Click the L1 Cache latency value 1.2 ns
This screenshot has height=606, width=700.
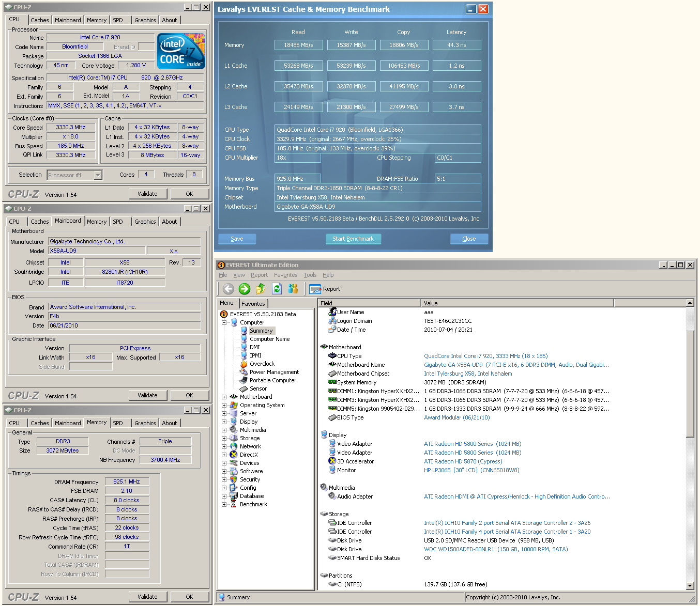[x=456, y=66]
